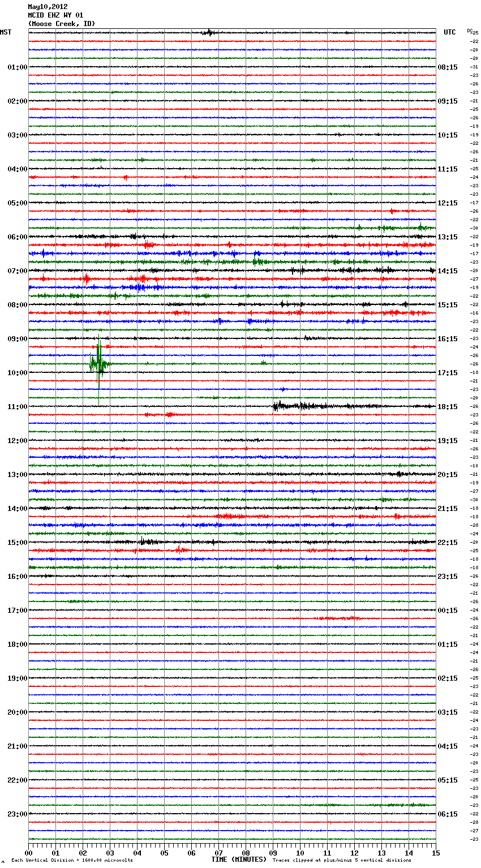Select the 12:00 MST time label
Viewport: 481px width, 868px height.
[x=18, y=441]
